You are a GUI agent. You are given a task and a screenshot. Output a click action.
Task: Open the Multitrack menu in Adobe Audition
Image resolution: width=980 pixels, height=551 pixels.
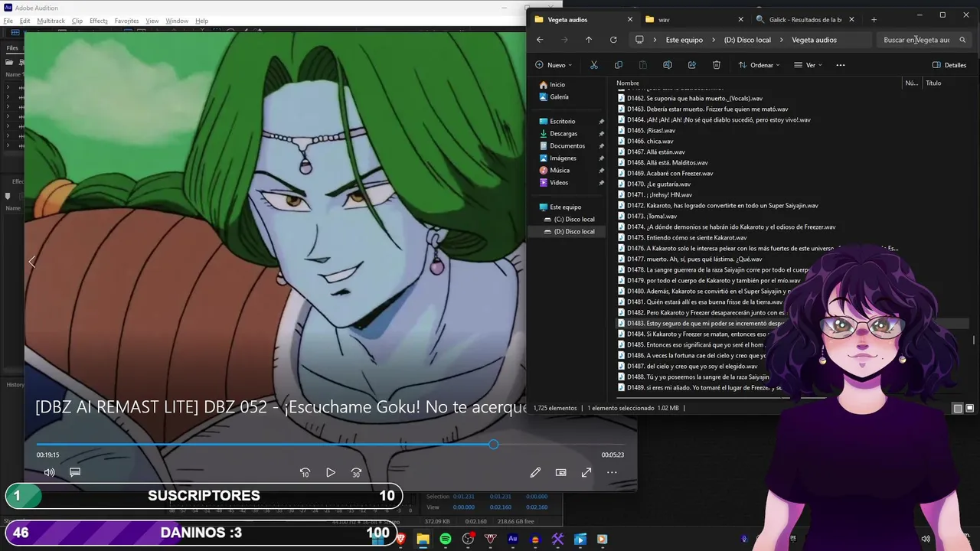[51, 21]
